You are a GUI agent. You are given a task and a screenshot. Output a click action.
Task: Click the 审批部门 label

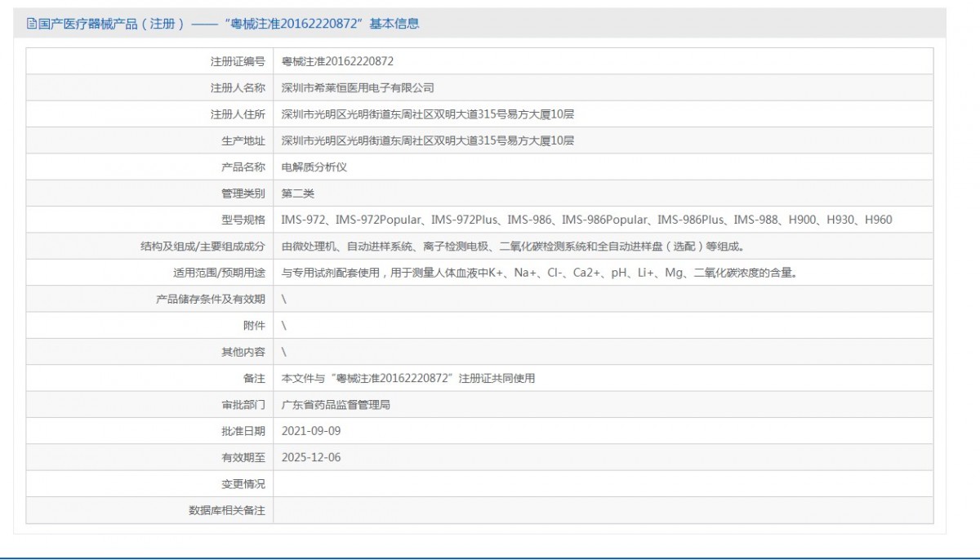243,404
